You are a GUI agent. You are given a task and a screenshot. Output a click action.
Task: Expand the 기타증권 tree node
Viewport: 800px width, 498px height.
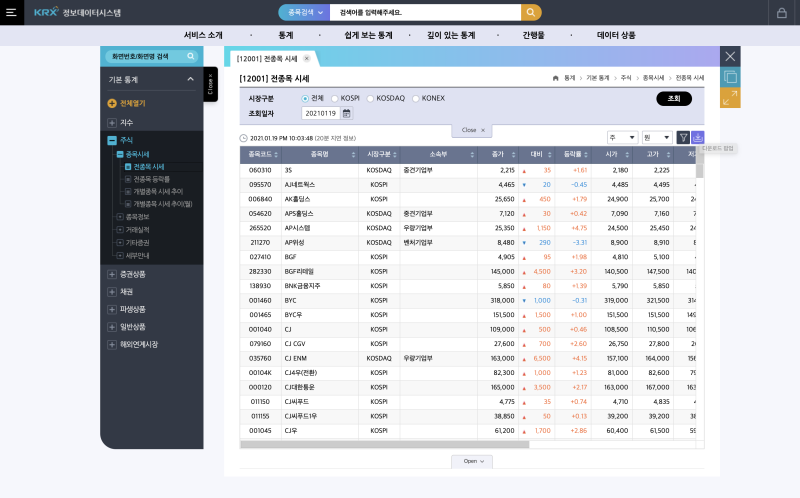coord(120,242)
